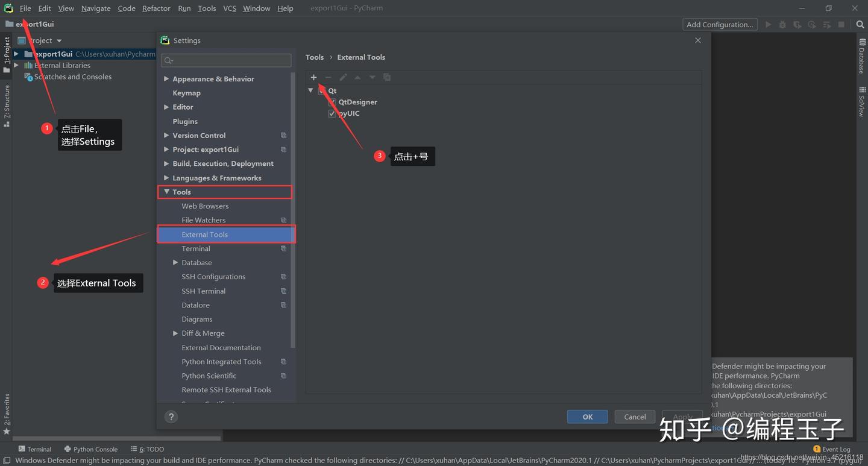Click the move up arrow icon in tools toolbar

[x=357, y=77]
